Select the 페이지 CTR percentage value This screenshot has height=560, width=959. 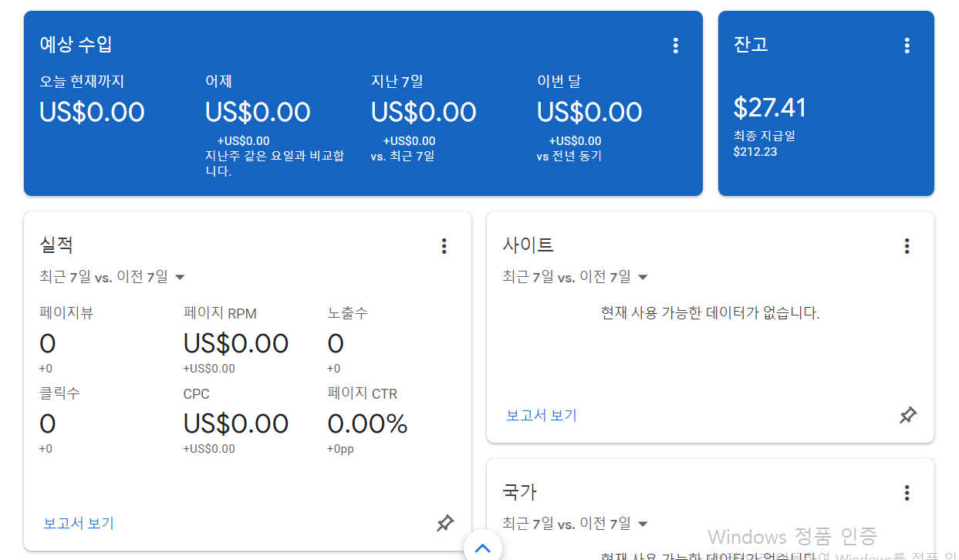[368, 423]
